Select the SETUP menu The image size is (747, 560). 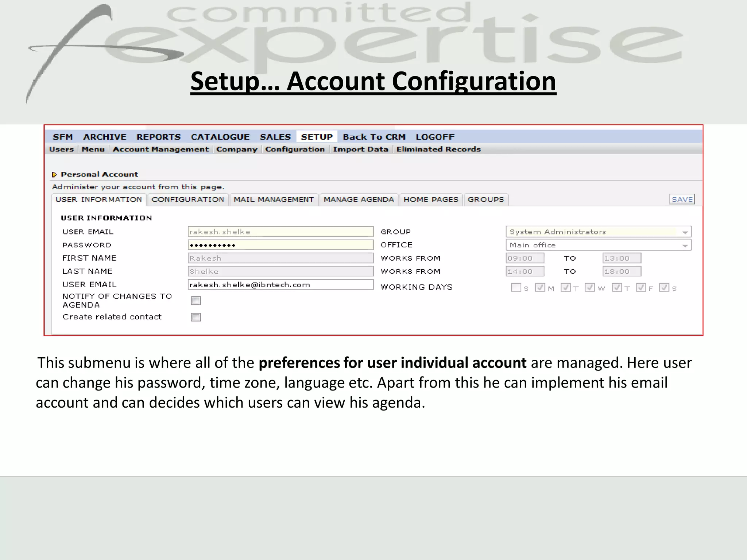[x=317, y=137]
